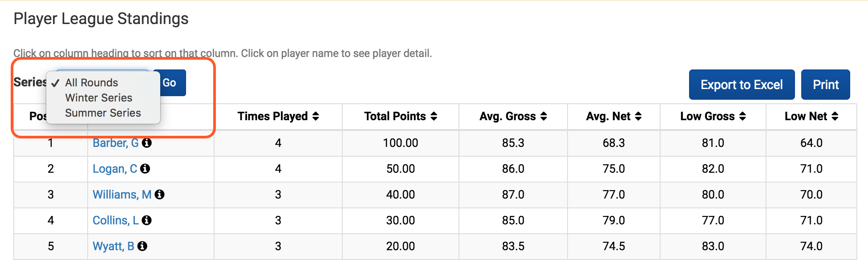The width and height of the screenshot is (868, 260).
Task: Open info icon for Williams, M
Action: pos(159,195)
